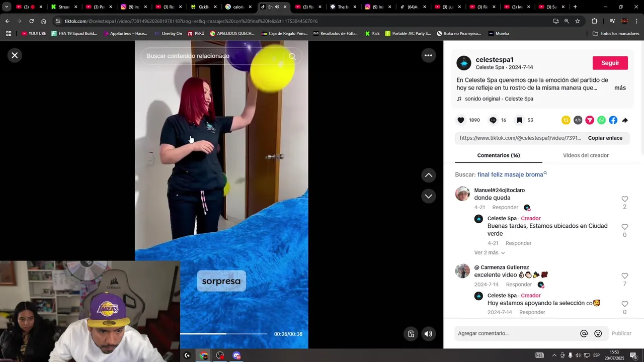Get embed code via embed icon
The image size is (644, 362).
[x=578, y=120]
